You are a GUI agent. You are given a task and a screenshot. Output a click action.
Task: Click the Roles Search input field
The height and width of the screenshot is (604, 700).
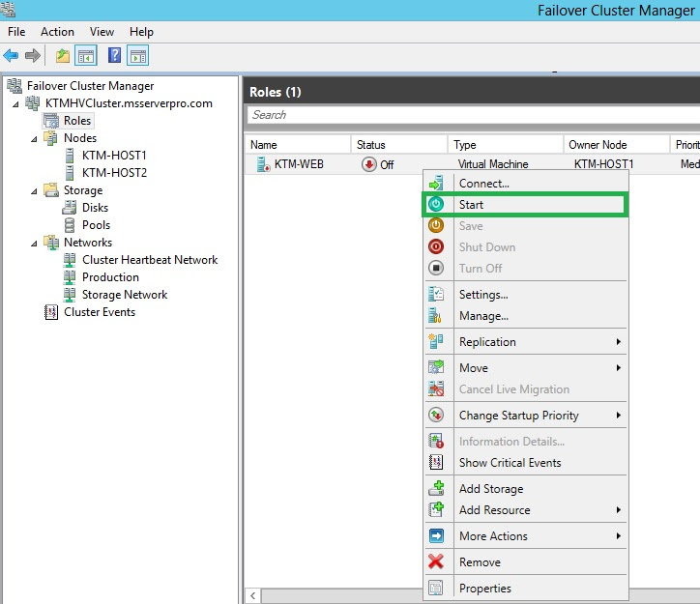click(x=473, y=115)
